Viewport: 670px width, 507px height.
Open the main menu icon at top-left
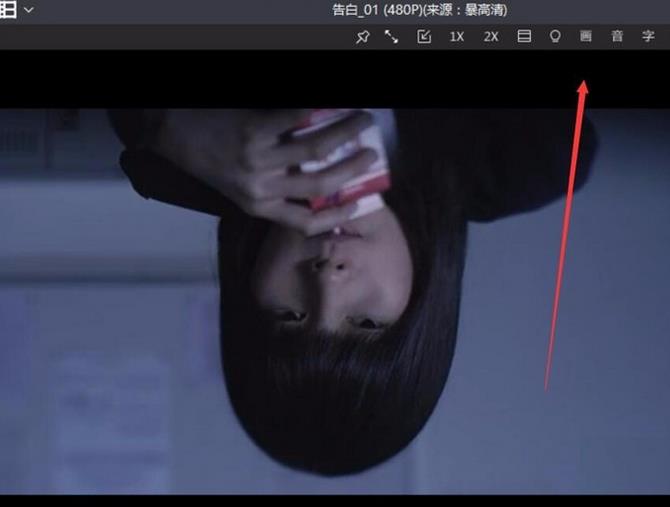point(8,9)
